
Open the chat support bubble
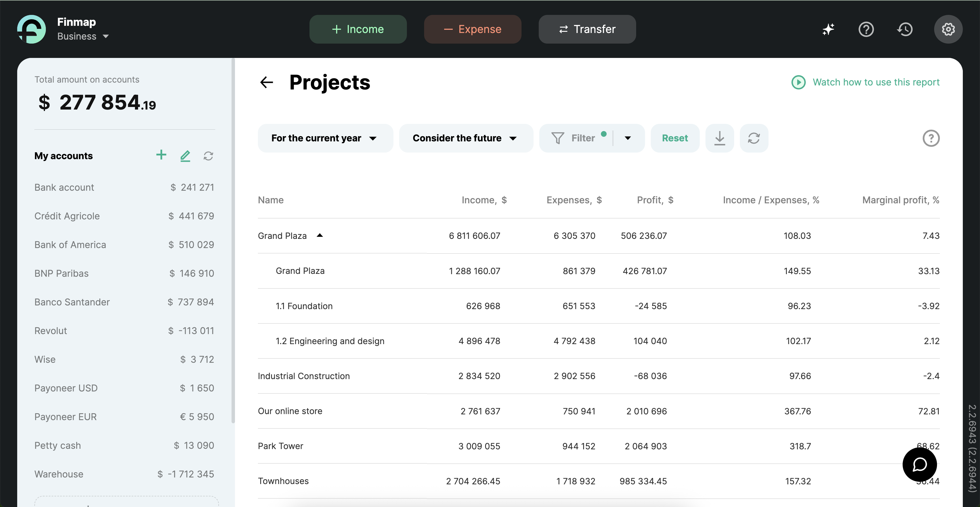[919, 464]
